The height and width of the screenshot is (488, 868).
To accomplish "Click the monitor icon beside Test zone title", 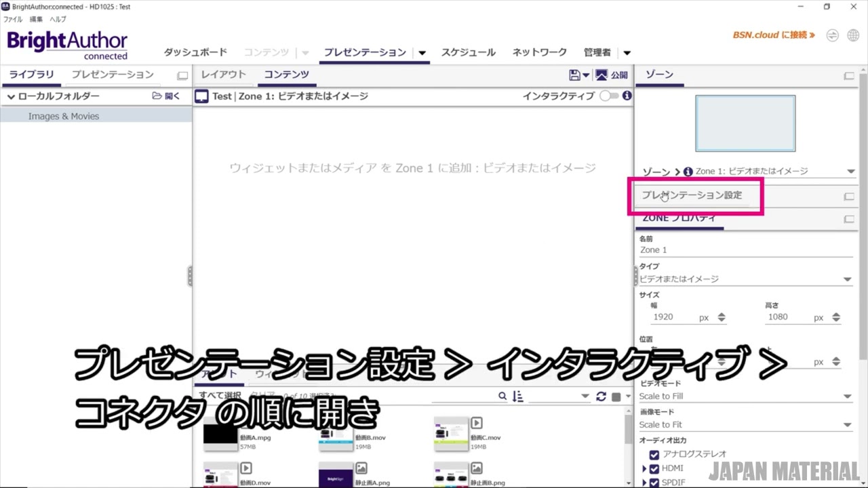I will click(x=201, y=96).
